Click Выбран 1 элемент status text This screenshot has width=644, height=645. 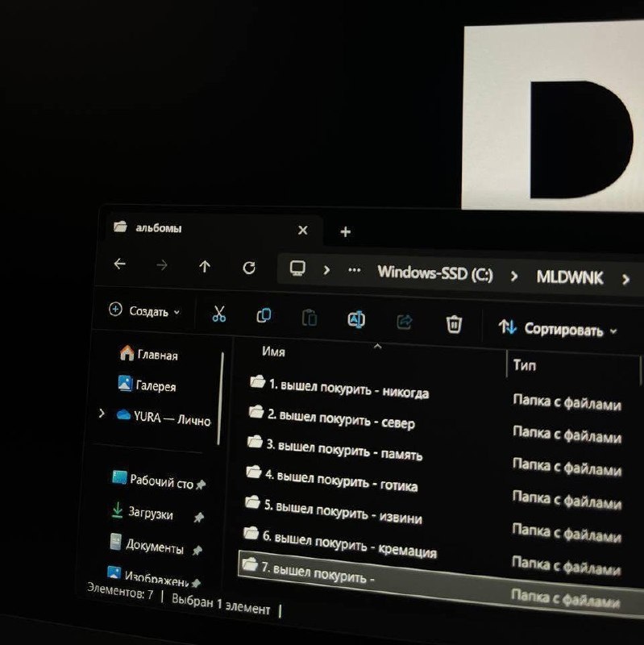(x=221, y=604)
